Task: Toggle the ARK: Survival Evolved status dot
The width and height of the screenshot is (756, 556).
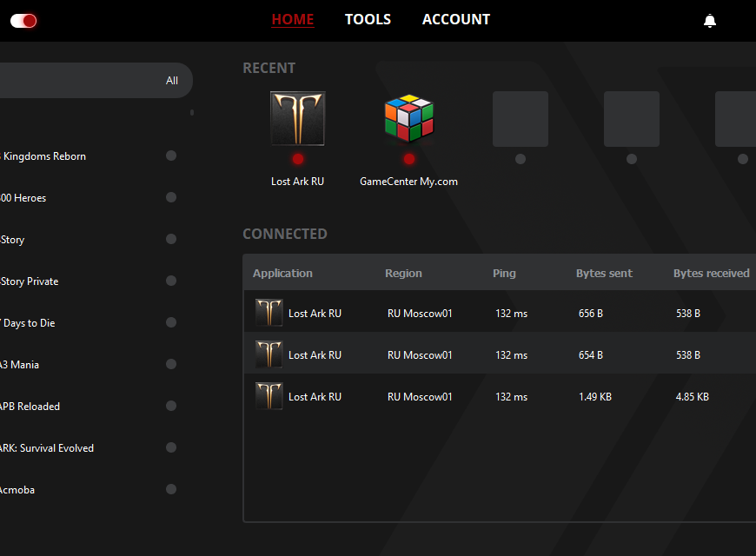Action: pos(171,447)
